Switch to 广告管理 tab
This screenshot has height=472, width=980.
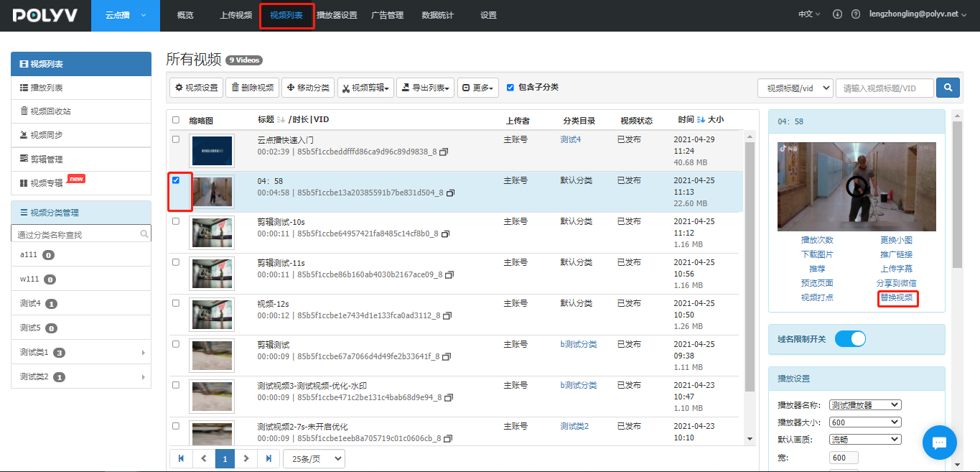(387, 15)
